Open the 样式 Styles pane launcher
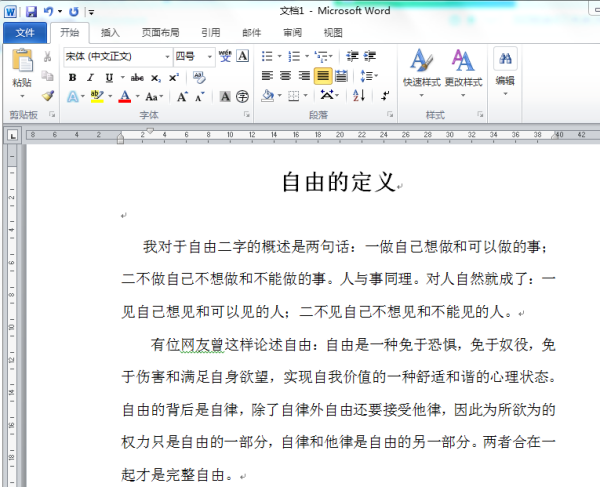This screenshot has width=600, height=487. [480, 114]
